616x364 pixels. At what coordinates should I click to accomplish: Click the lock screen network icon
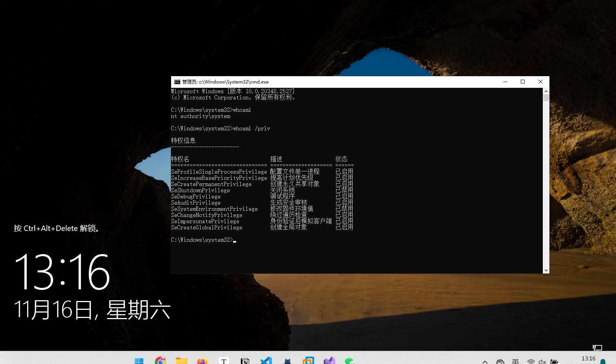coord(597,348)
